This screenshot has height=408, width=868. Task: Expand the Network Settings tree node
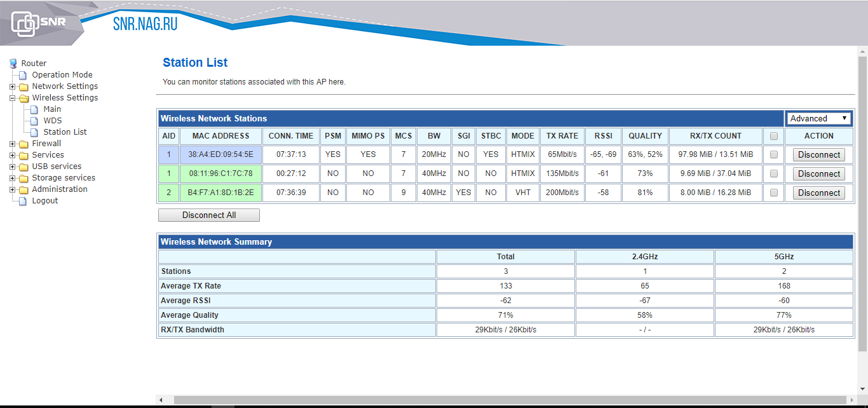tap(12, 86)
